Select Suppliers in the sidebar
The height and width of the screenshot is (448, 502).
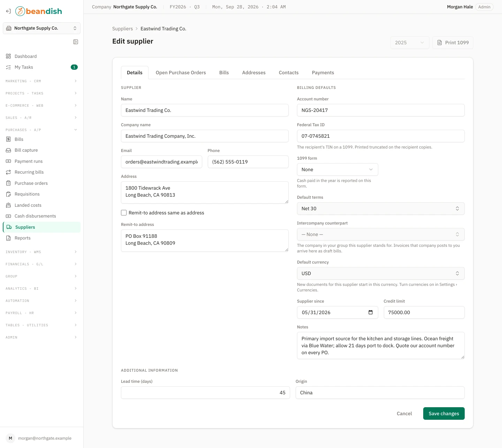pyautogui.click(x=41, y=227)
